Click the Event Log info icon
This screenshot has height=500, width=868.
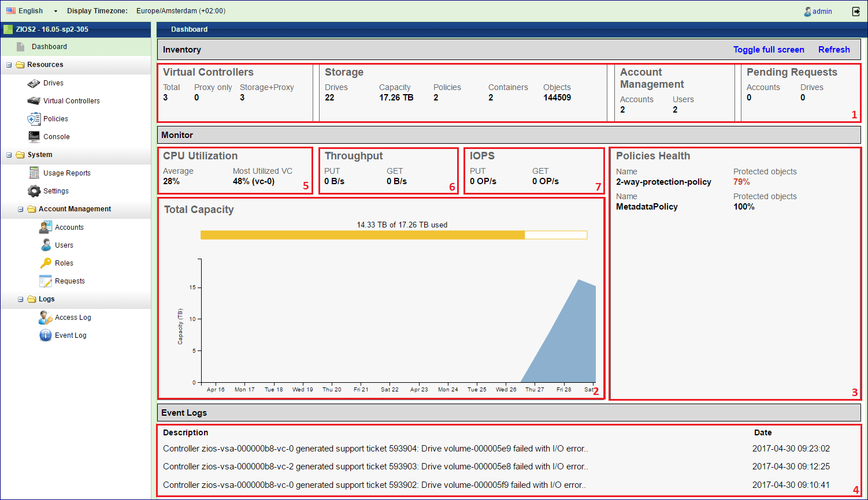[46, 335]
